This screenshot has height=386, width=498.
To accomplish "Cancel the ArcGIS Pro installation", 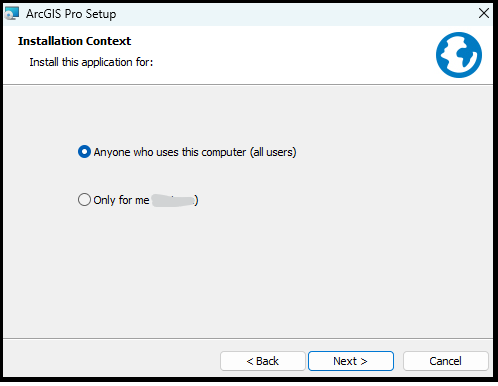I will [445, 361].
